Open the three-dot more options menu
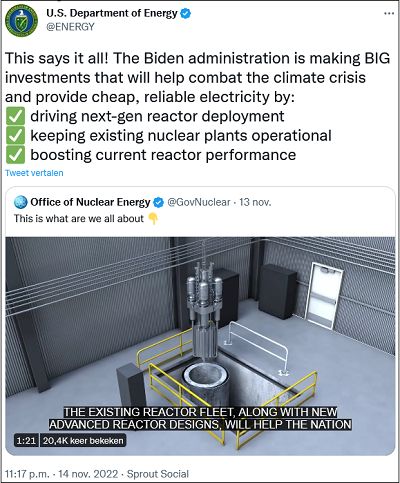400x483 pixels. pyautogui.click(x=389, y=14)
